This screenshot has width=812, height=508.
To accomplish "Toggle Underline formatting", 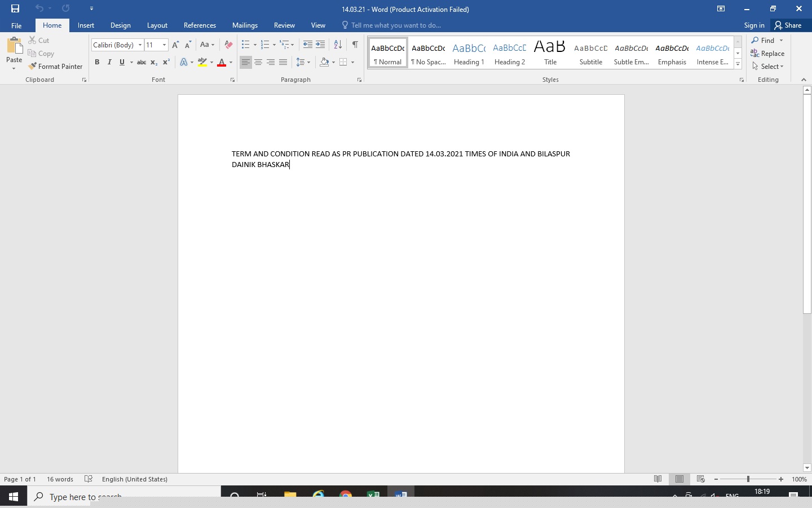I will pos(122,62).
